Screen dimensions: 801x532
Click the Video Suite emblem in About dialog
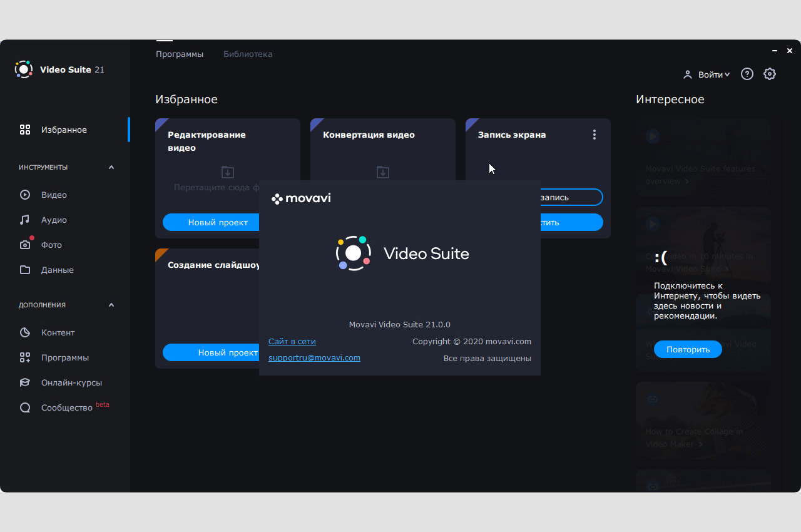click(354, 253)
